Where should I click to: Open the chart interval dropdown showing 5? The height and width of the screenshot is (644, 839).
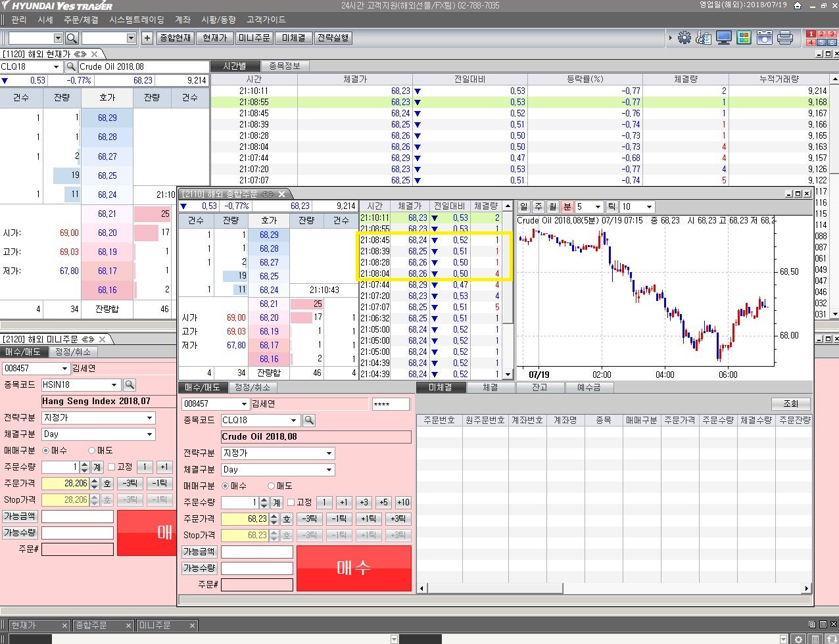[x=597, y=206]
